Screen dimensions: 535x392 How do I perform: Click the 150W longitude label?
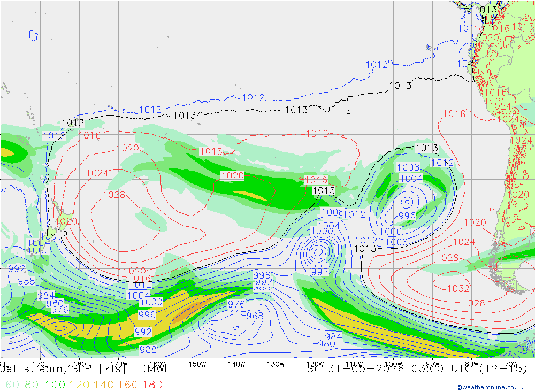tap(197, 364)
